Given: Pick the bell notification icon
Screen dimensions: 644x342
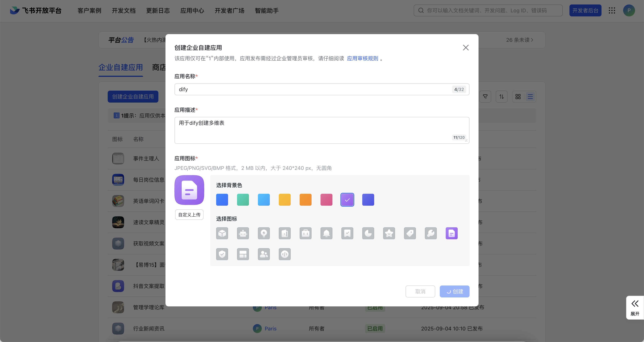Looking at the screenshot, I should (326, 233).
